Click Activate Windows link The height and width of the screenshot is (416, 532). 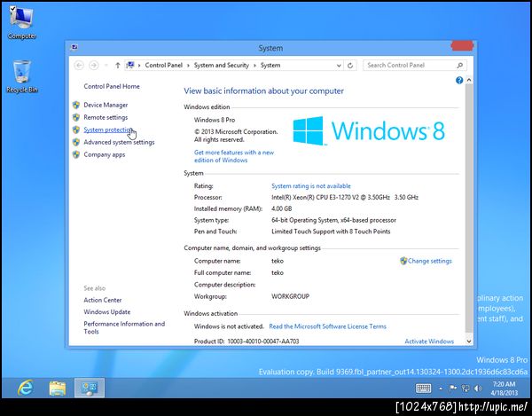[x=429, y=341]
